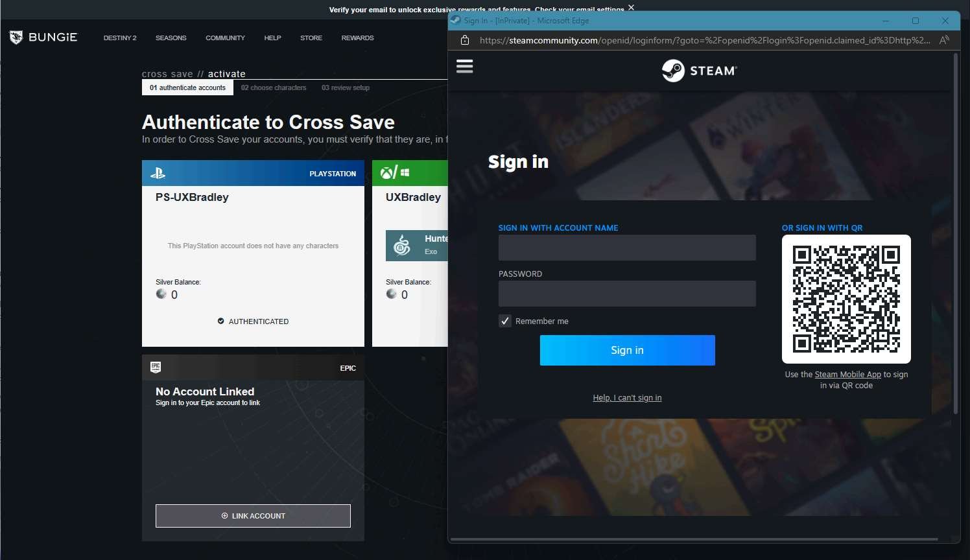
Task: Select the 03 review setup tab
Action: [346, 87]
